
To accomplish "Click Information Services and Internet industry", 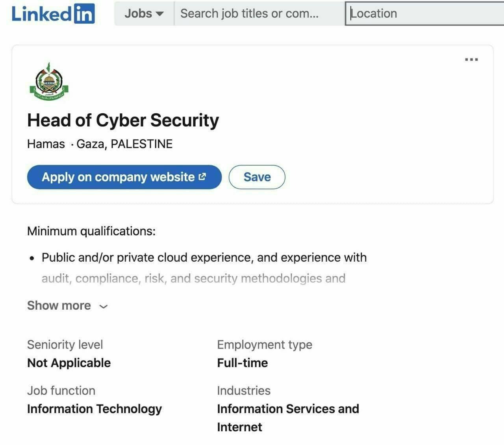I will pyautogui.click(x=288, y=418).
